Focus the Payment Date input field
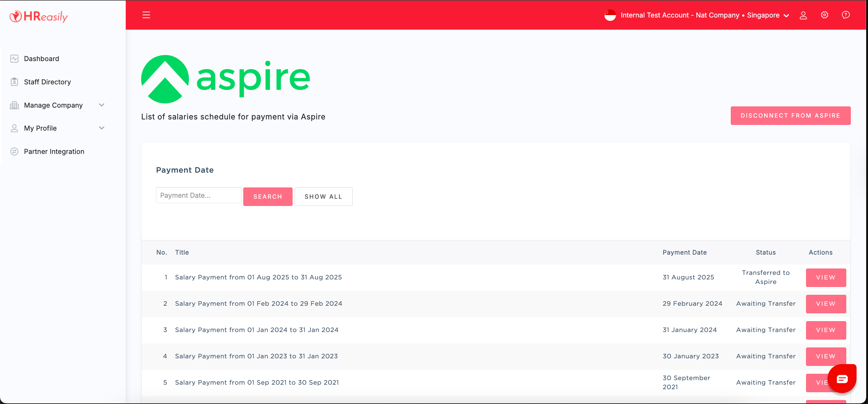 pyautogui.click(x=198, y=196)
